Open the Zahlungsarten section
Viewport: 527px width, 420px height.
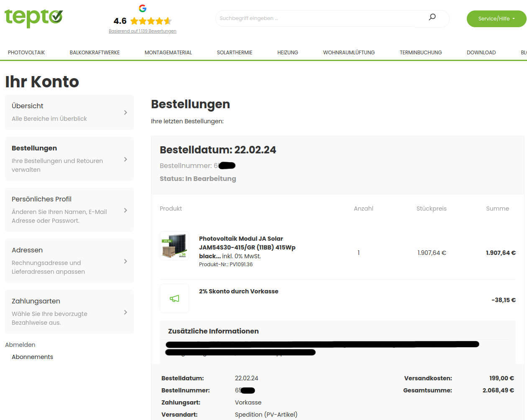point(69,312)
